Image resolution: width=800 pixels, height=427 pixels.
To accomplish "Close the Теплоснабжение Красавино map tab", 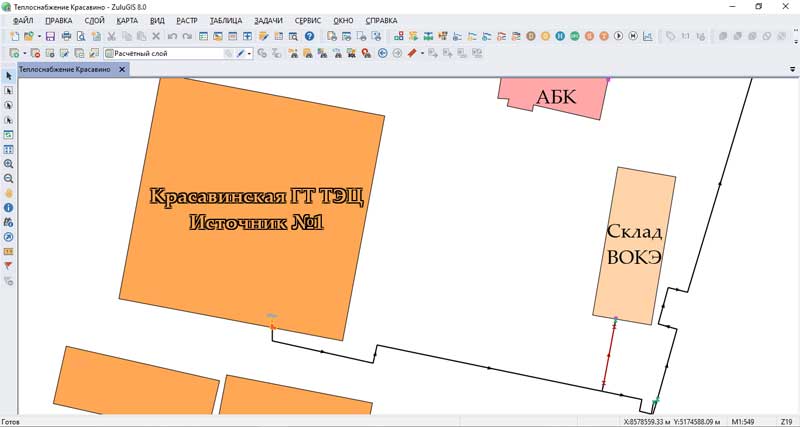I will tap(122, 70).
